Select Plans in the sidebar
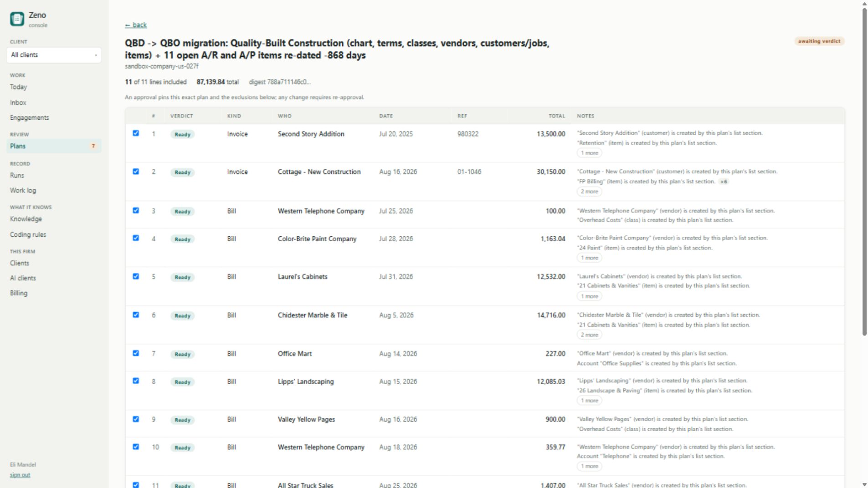This screenshot has height=488, width=868. tap(54, 146)
